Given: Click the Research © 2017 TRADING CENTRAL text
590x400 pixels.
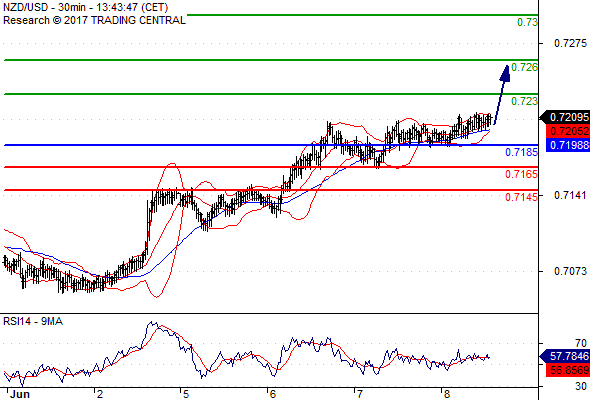Looking at the screenshot, I should point(94,20).
